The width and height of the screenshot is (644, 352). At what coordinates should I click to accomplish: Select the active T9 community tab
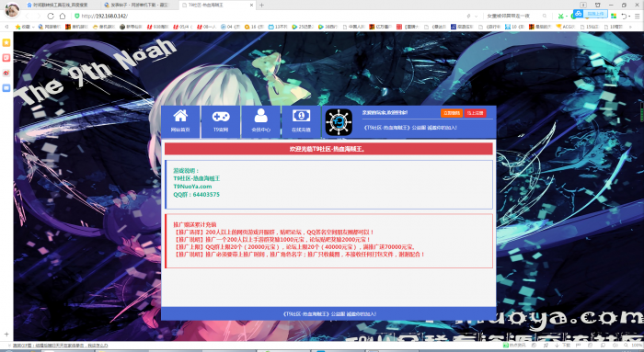218,5
